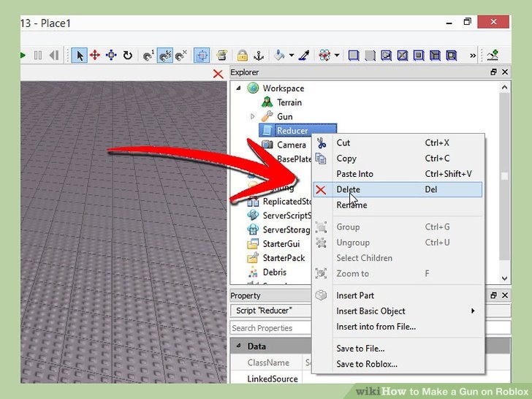Choose the red Move tool
532x399 pixels.
(95, 55)
